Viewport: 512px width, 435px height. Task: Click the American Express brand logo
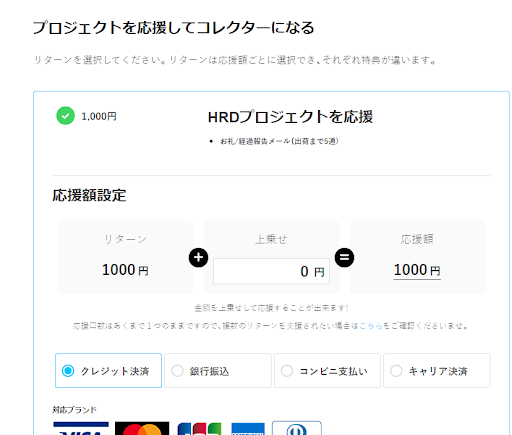tap(248, 429)
